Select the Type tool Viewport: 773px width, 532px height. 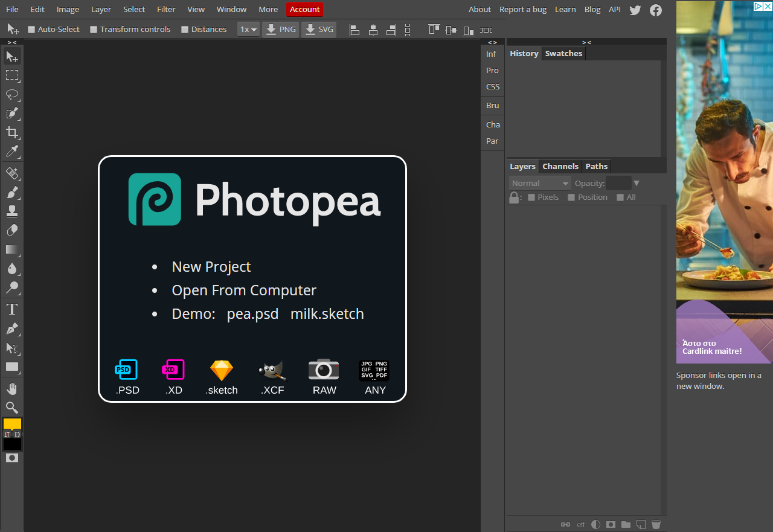click(12, 310)
